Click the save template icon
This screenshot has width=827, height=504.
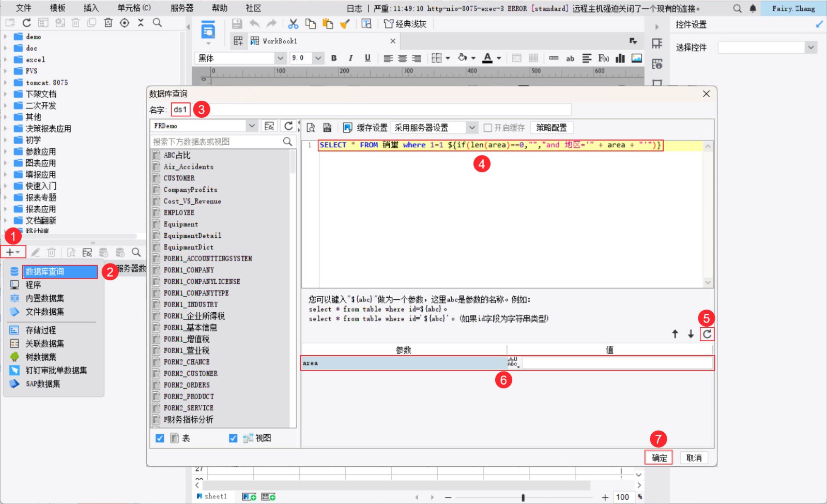point(237,24)
